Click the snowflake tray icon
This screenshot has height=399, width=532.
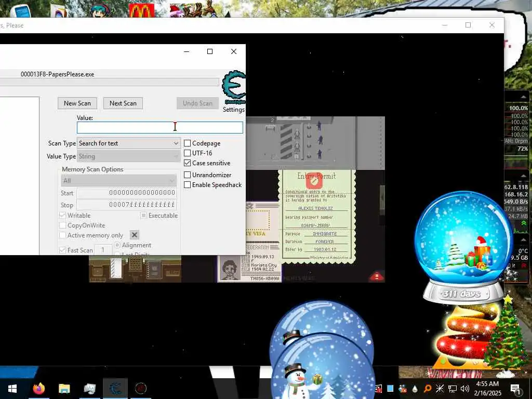coord(440,389)
